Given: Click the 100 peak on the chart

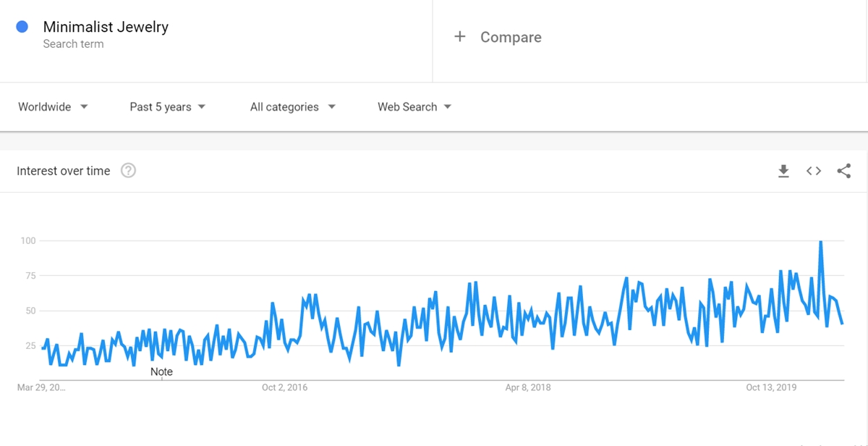Looking at the screenshot, I should [x=820, y=242].
